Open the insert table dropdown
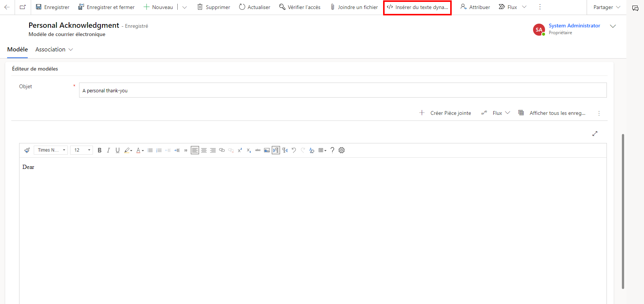The image size is (644, 304). (x=322, y=150)
